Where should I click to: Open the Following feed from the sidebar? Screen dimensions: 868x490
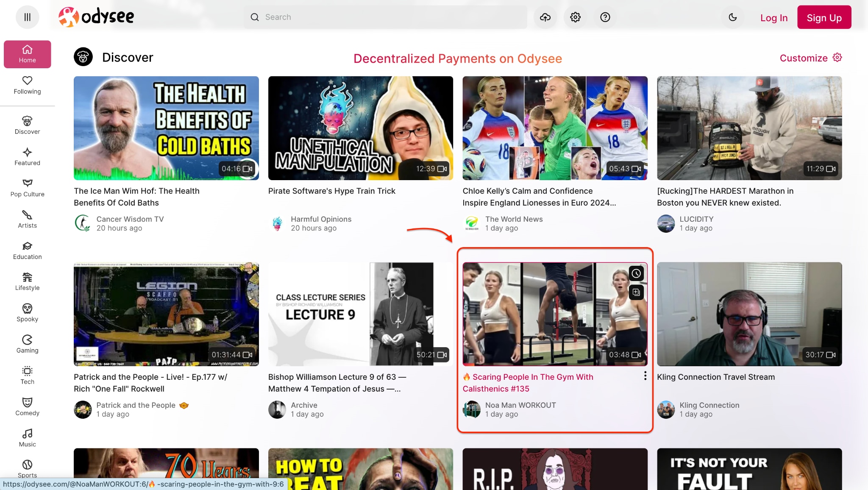[27, 85]
